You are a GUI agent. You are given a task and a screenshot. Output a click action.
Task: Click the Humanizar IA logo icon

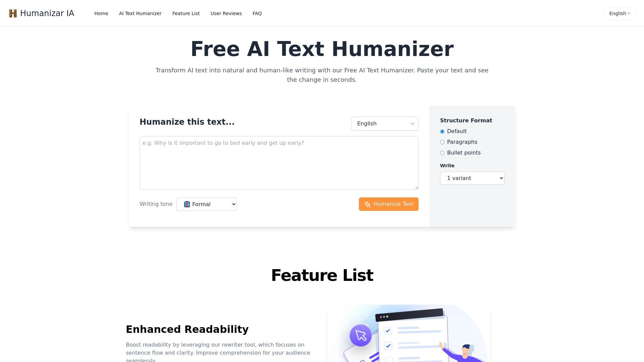pos(13,13)
